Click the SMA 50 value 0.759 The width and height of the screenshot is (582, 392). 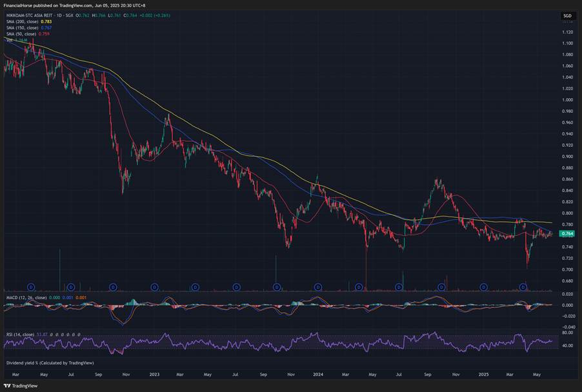[44, 34]
